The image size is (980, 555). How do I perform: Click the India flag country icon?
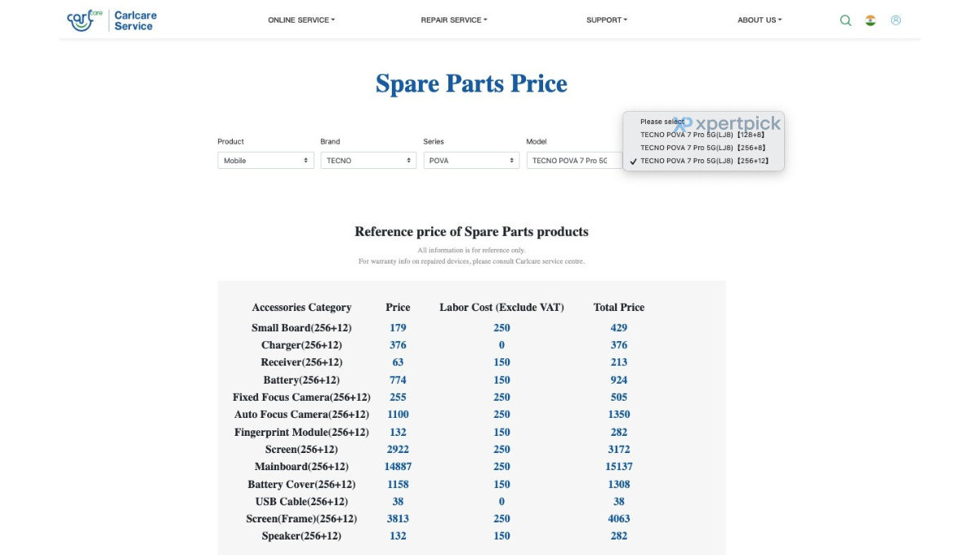click(871, 20)
